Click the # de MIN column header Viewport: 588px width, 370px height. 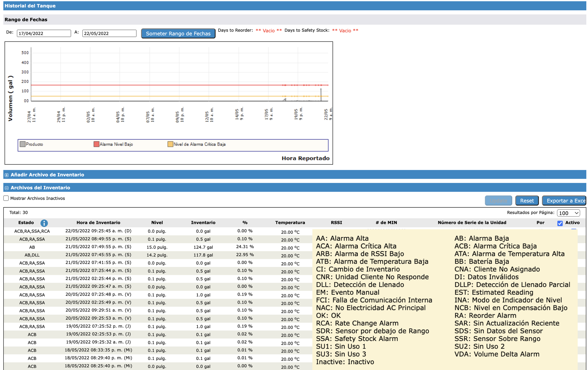386,223
